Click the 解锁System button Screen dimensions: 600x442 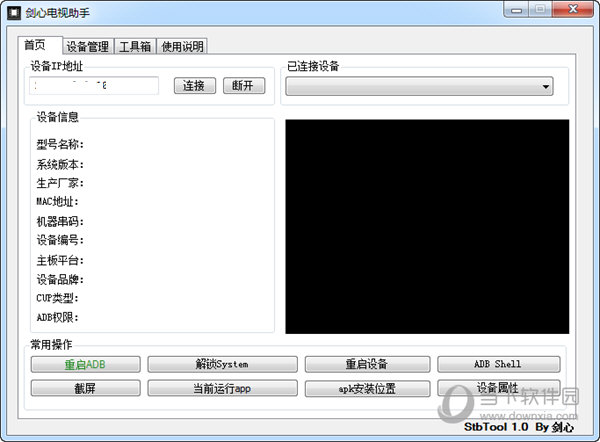(222, 364)
